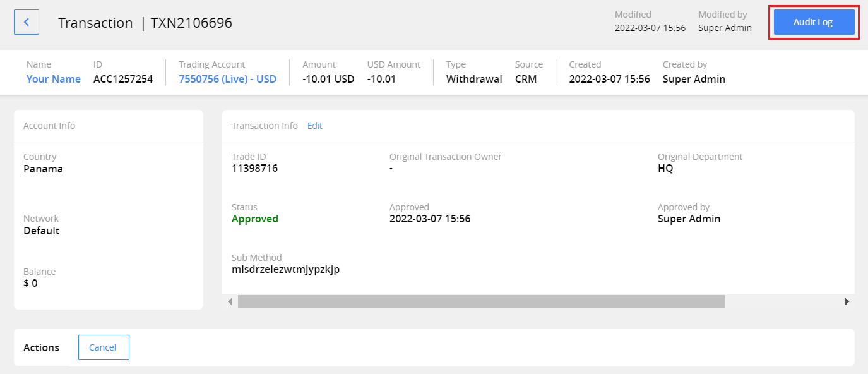Image resolution: width=868 pixels, height=374 pixels.
Task: Click the Trade ID value 11398716
Action: 254,168
